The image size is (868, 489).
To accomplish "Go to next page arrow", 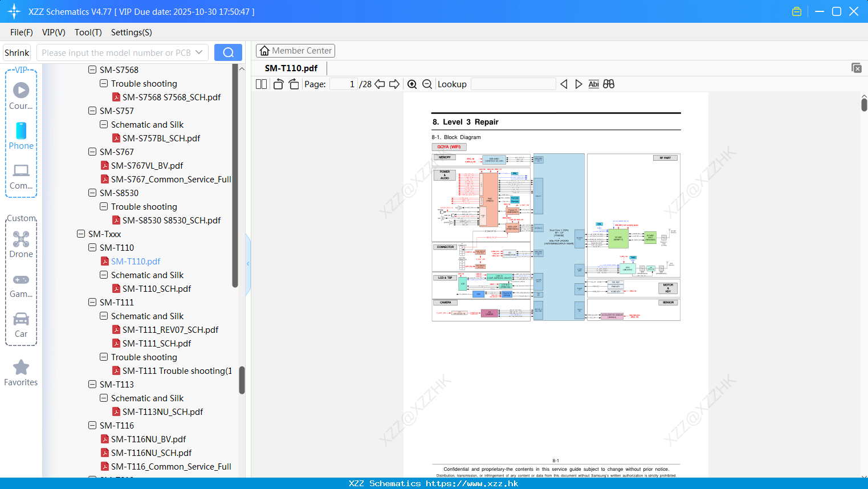I will (x=394, y=84).
